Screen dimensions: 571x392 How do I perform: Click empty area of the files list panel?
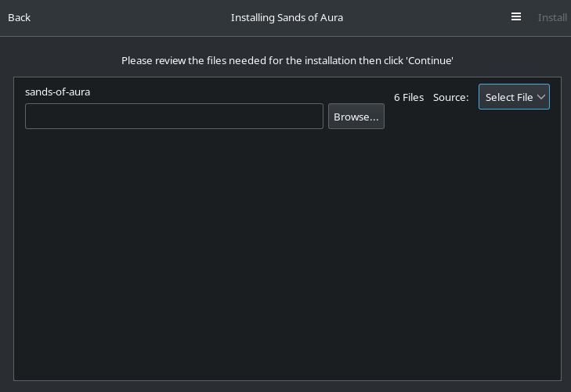[287, 254]
